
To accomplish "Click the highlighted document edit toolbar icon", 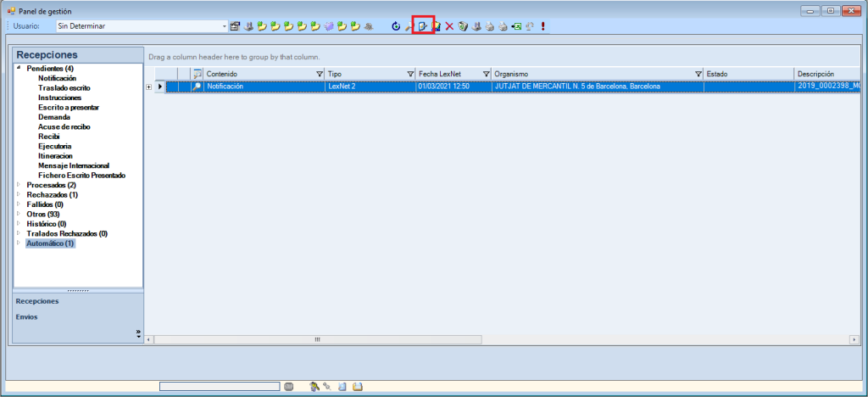I will [x=422, y=26].
